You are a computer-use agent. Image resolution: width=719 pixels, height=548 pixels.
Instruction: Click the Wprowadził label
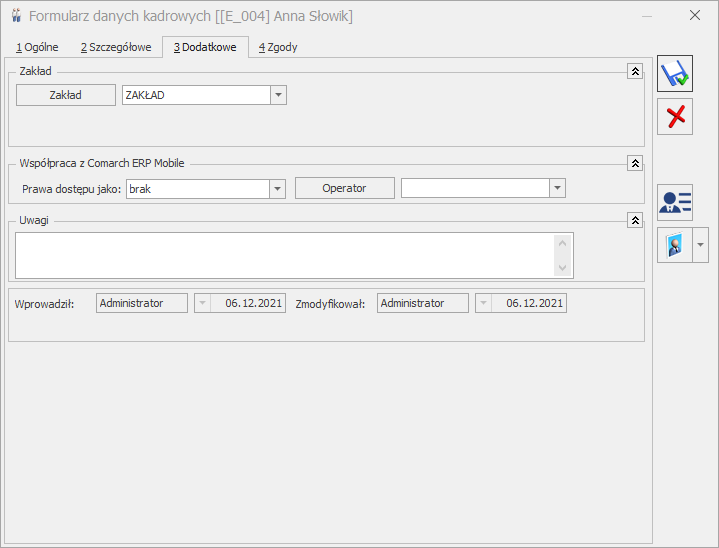(44, 304)
